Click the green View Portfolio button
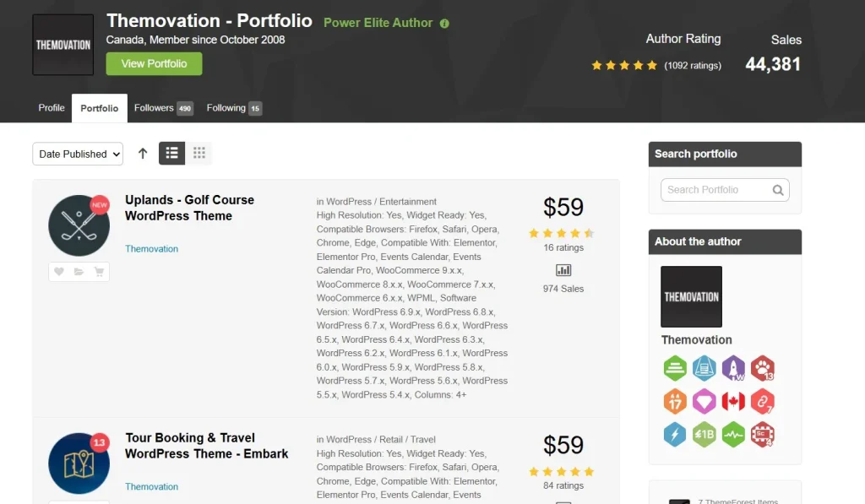 click(x=154, y=63)
